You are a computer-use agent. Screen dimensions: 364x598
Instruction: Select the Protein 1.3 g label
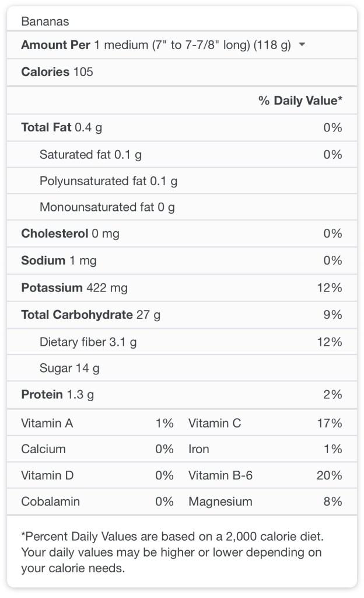(57, 395)
